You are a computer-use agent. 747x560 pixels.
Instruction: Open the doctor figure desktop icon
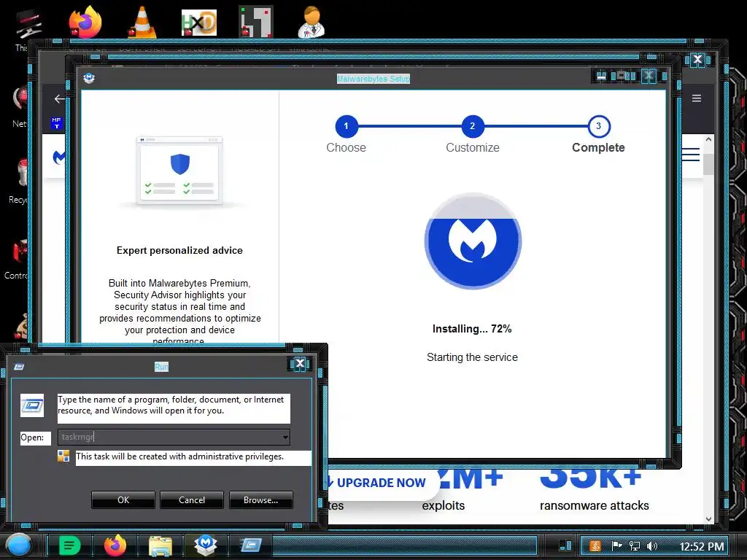311,22
